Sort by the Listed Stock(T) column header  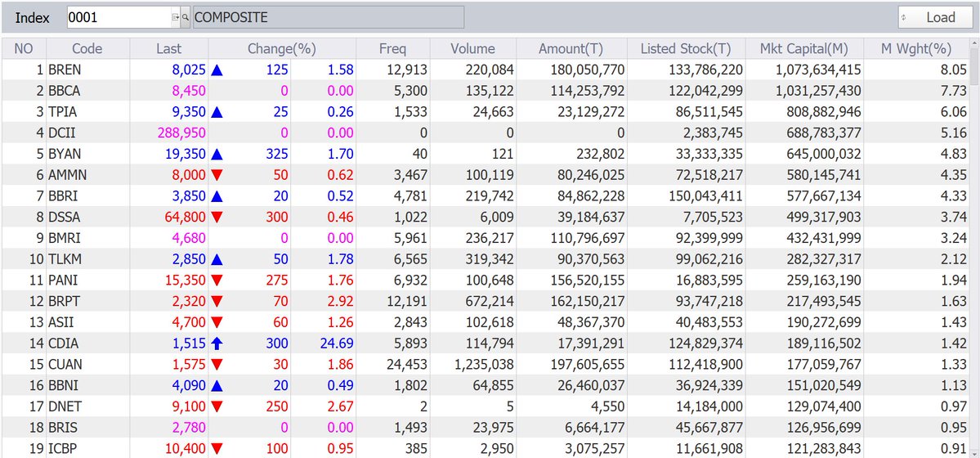pyautogui.click(x=687, y=49)
